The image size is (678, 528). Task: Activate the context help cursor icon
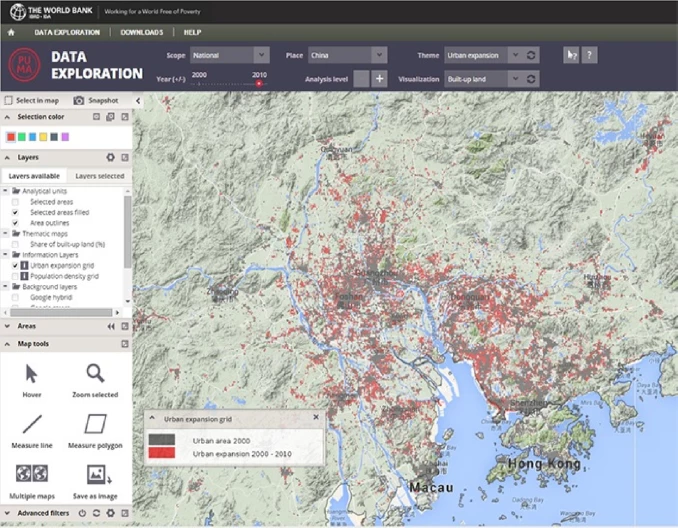(571, 55)
